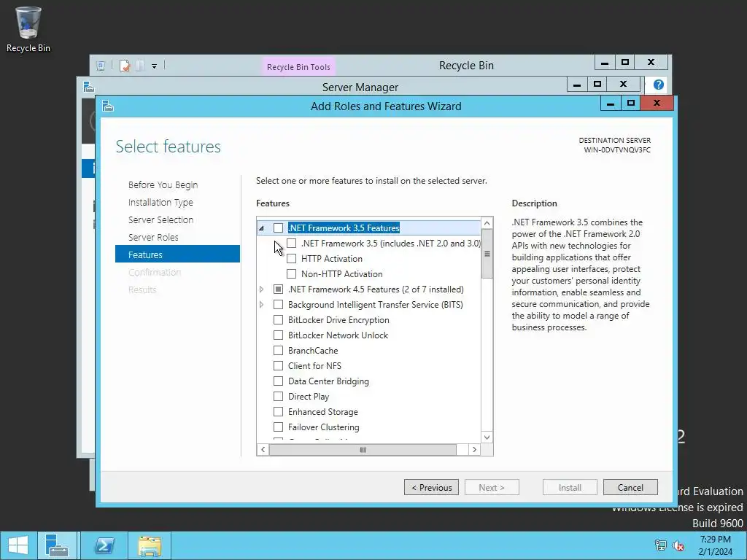Image resolution: width=747 pixels, height=560 pixels.
Task: Click the features list scroll right arrow
Action: click(474, 449)
